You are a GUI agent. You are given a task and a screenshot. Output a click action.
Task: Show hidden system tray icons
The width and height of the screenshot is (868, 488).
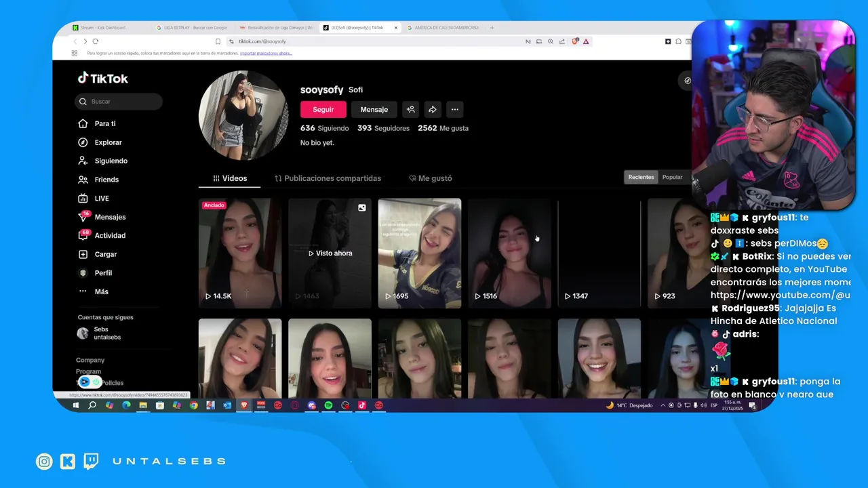click(663, 405)
